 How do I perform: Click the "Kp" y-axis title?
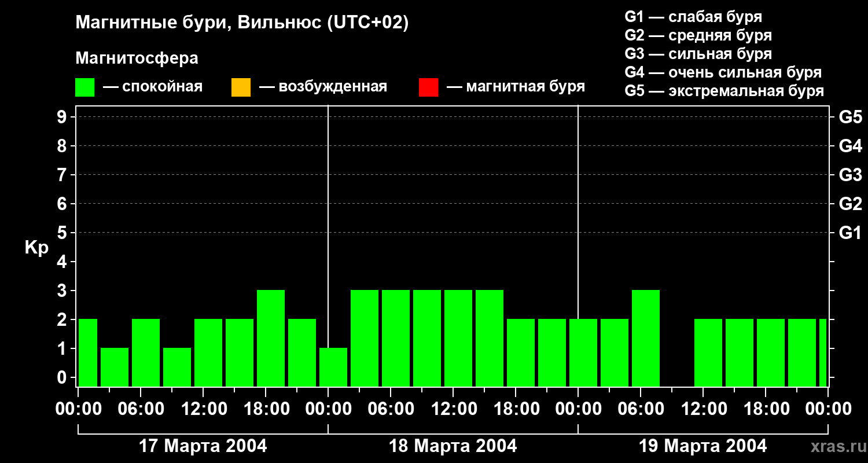36,248
